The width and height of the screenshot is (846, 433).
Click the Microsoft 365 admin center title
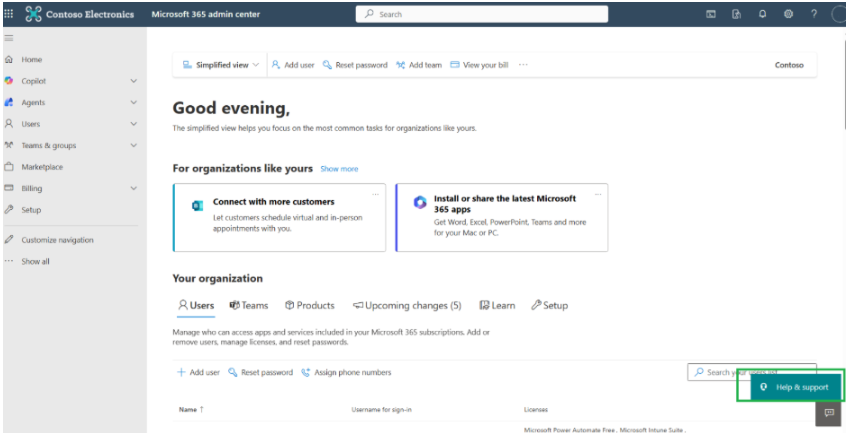click(x=206, y=15)
